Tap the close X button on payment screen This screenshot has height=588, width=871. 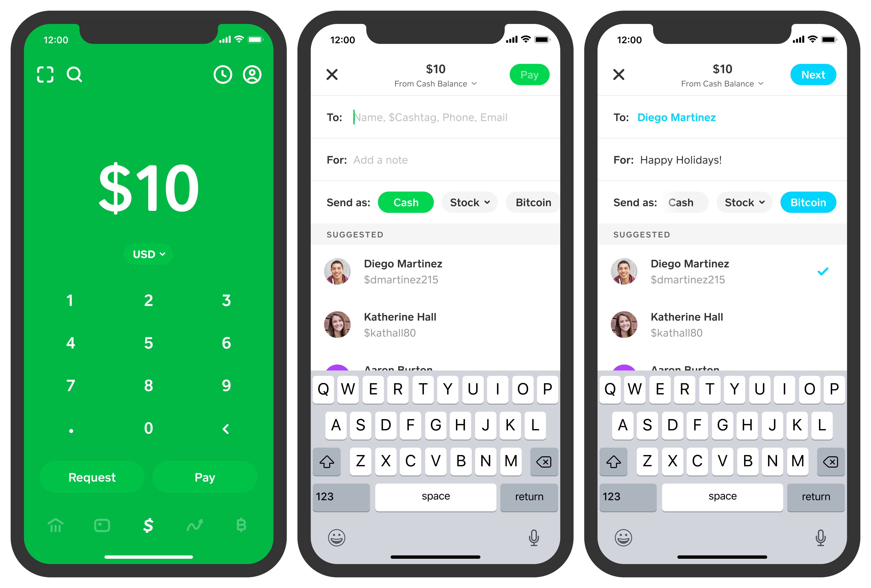click(x=332, y=74)
